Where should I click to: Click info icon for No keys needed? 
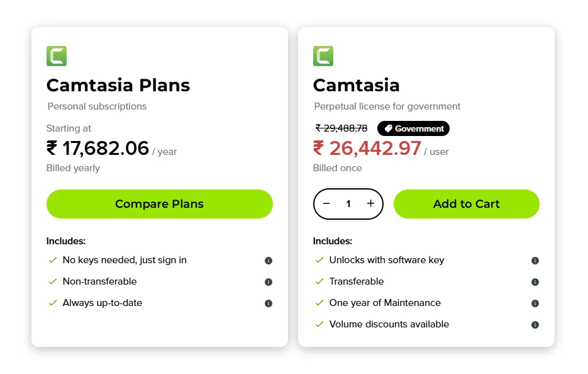tap(268, 261)
